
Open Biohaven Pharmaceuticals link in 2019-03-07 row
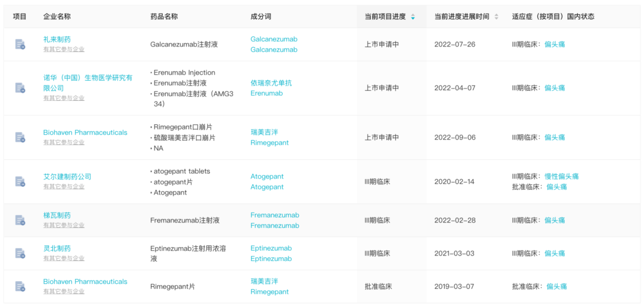pos(85,281)
